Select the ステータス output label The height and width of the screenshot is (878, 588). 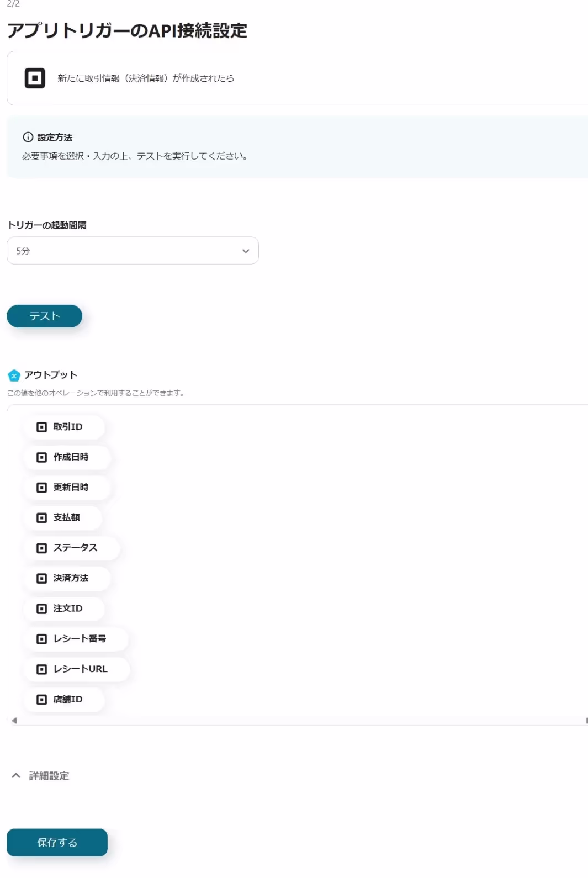[x=75, y=548]
